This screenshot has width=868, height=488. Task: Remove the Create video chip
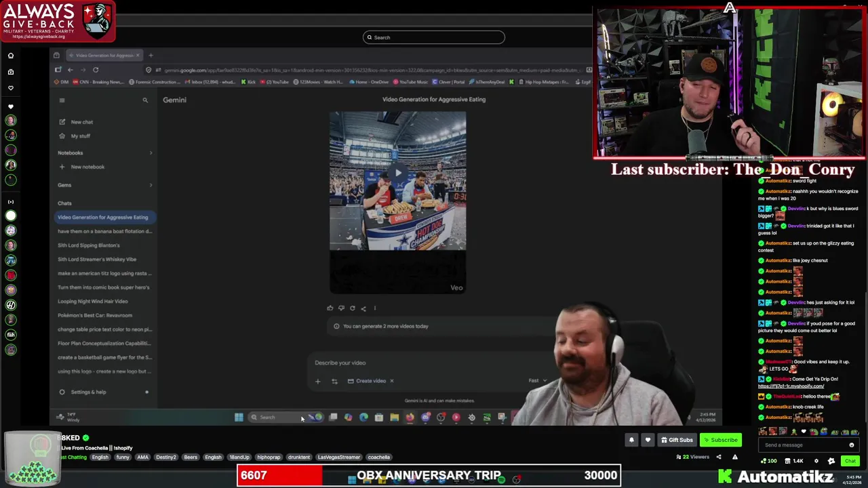(x=391, y=381)
